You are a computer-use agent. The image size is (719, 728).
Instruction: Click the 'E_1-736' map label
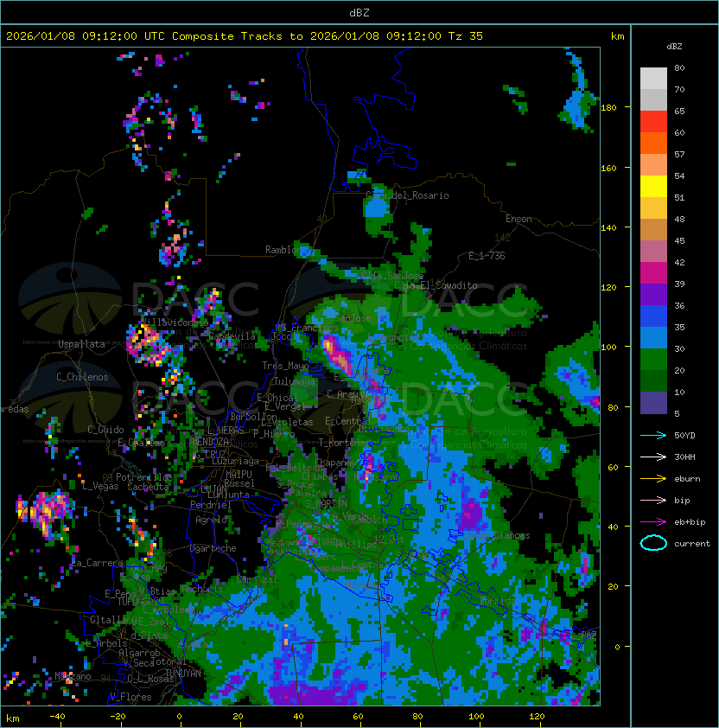point(487,256)
